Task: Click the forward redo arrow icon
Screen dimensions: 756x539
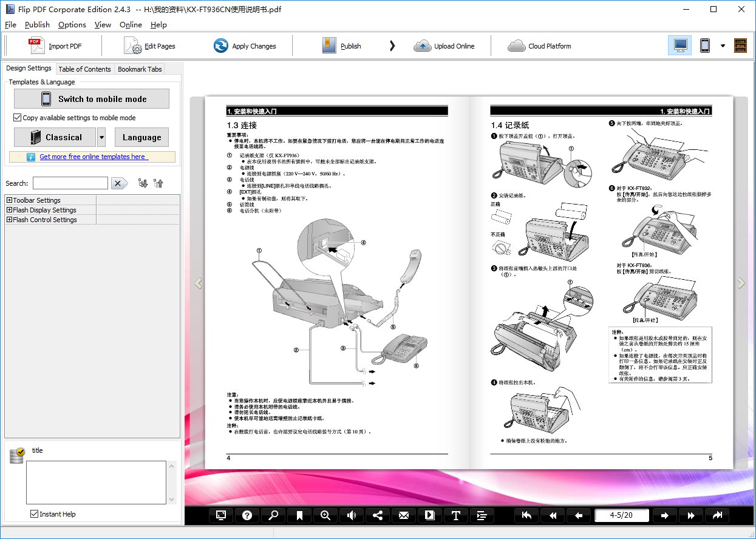Action: point(717,515)
